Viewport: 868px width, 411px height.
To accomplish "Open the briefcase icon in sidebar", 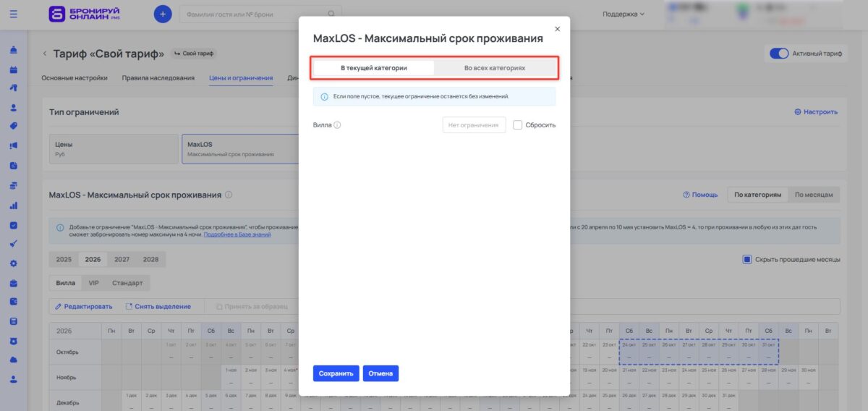I will click(x=13, y=283).
